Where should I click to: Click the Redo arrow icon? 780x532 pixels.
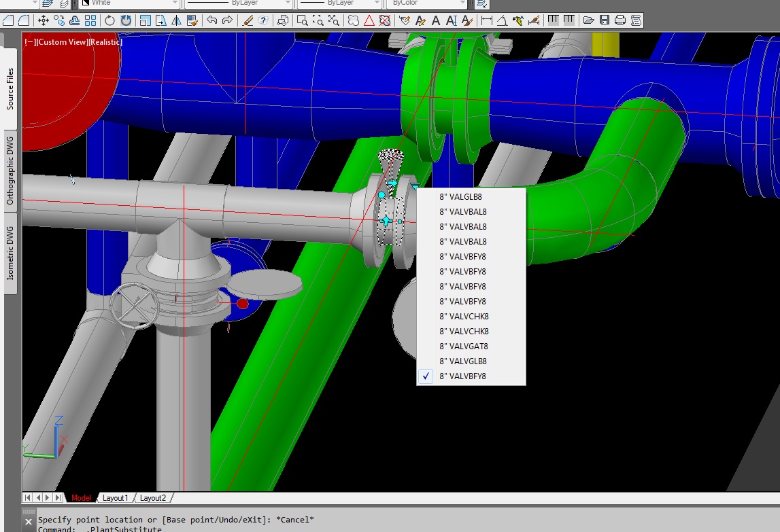[228, 20]
